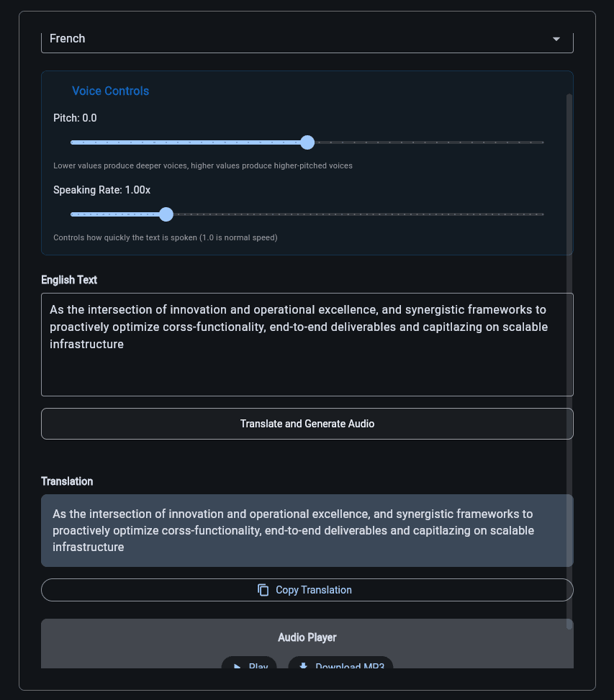Click the Speaking Rate: 1.00x label
Screen dimensions: 614x700
pyautogui.click(x=101, y=189)
